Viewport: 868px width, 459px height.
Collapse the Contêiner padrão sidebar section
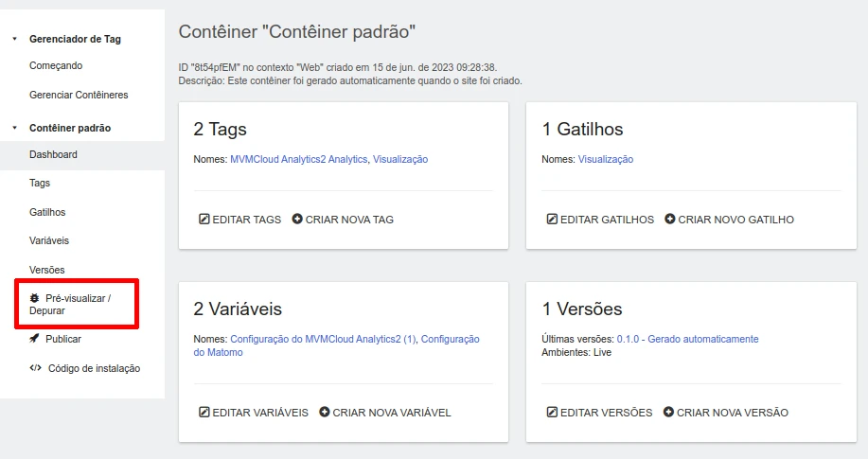(x=14, y=127)
